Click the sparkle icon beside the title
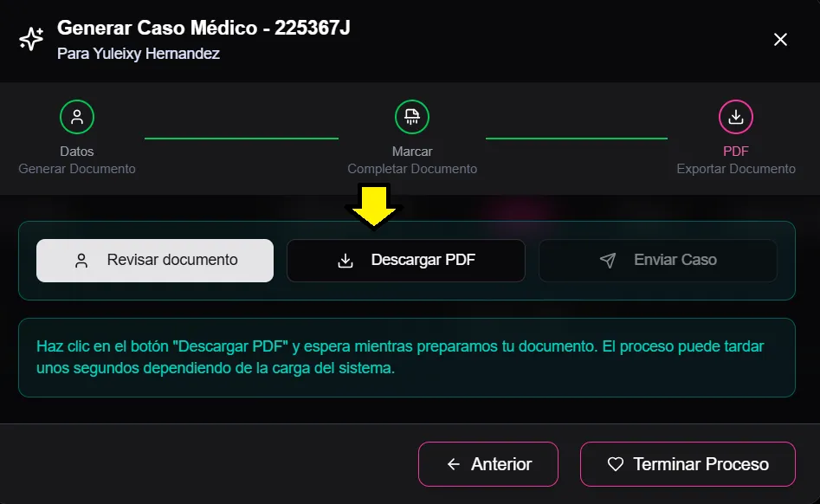The width and height of the screenshot is (820, 504). (x=31, y=39)
